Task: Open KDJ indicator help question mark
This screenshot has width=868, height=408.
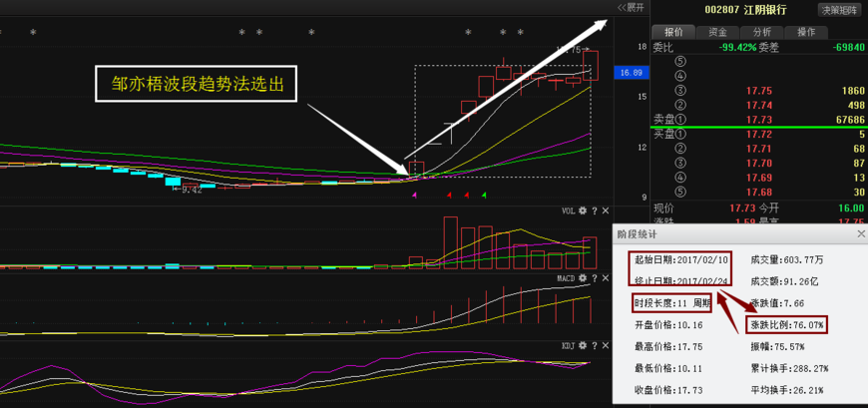Action: (594, 345)
